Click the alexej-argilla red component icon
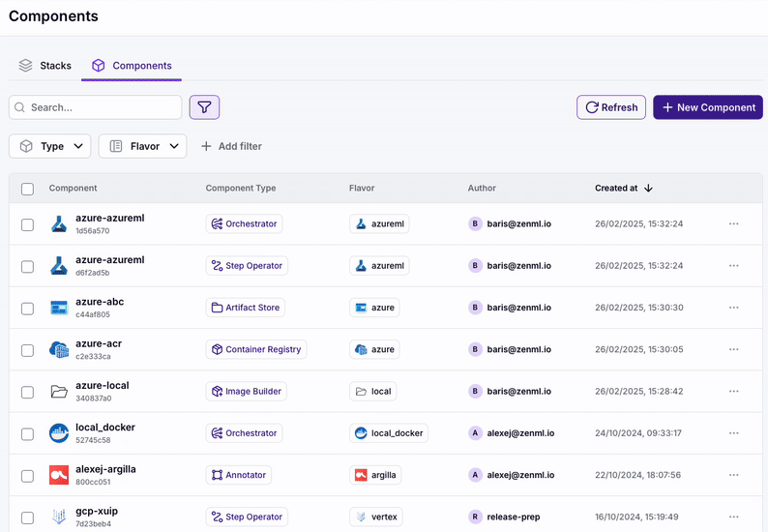 tap(59, 475)
